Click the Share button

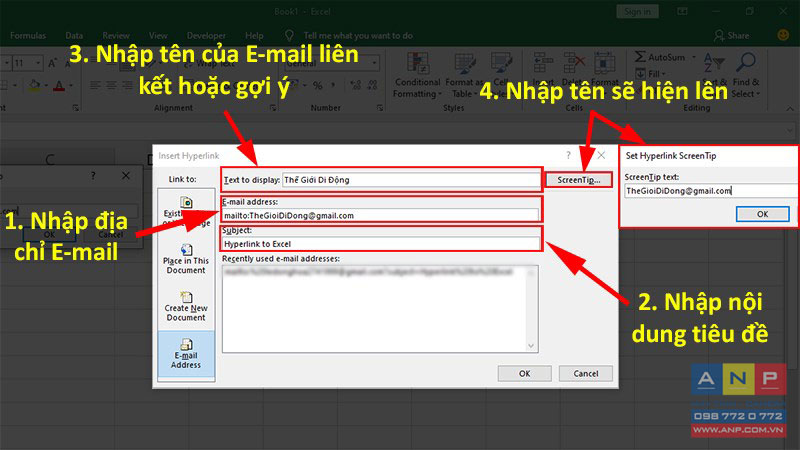(732, 35)
